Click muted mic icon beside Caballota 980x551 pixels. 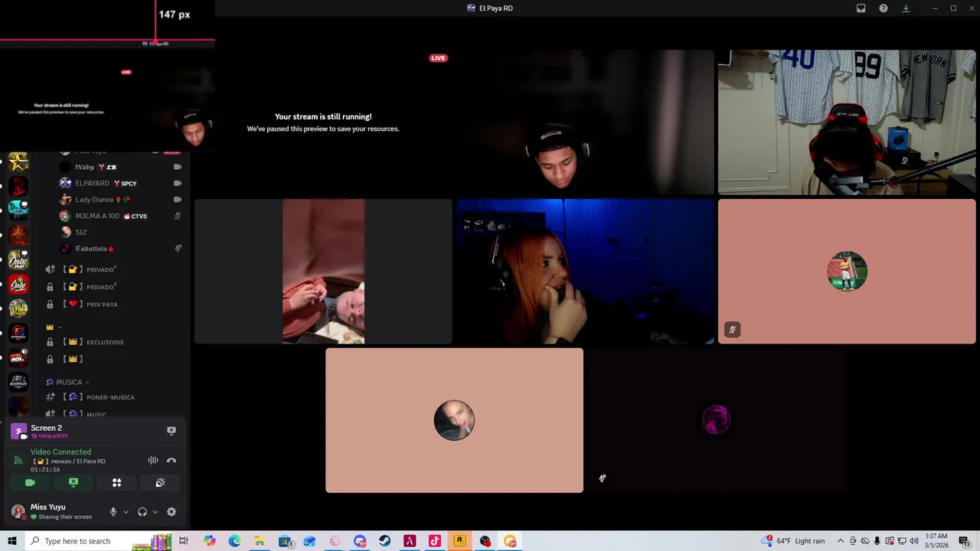click(x=178, y=249)
